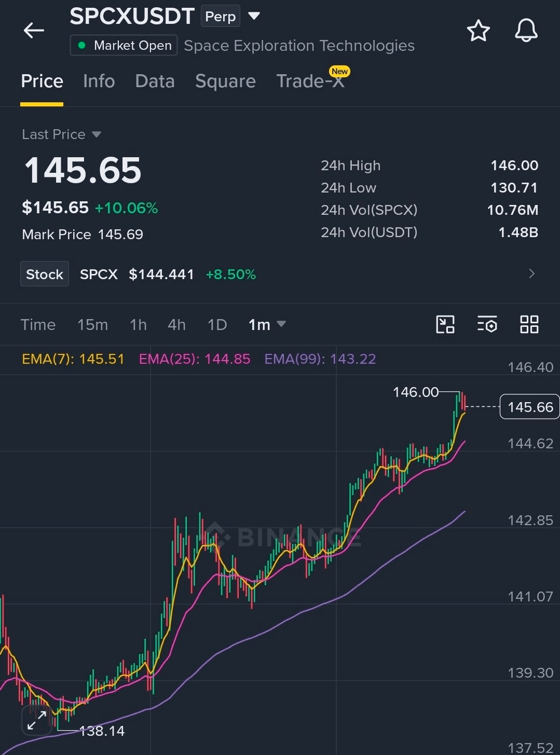
Task: Tap the 138.14 chart low marker
Action: 102,731
